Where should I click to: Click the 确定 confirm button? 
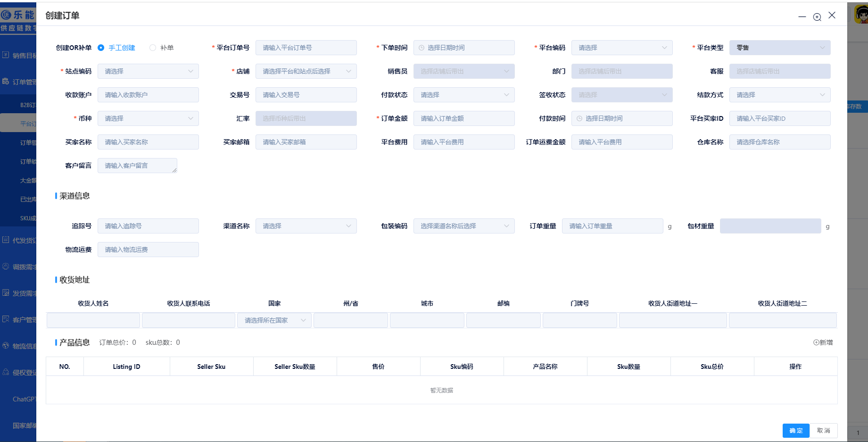pos(795,431)
